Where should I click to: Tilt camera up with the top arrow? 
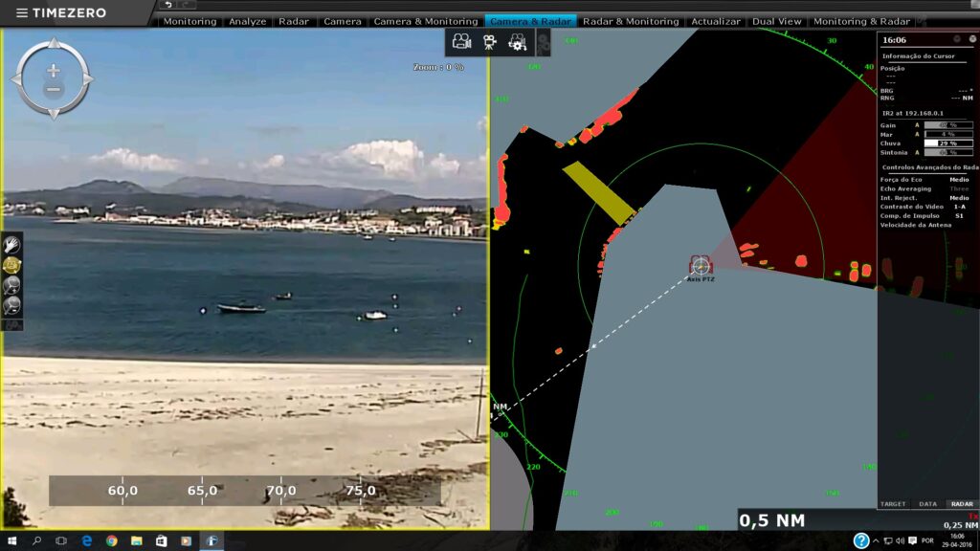point(54,43)
